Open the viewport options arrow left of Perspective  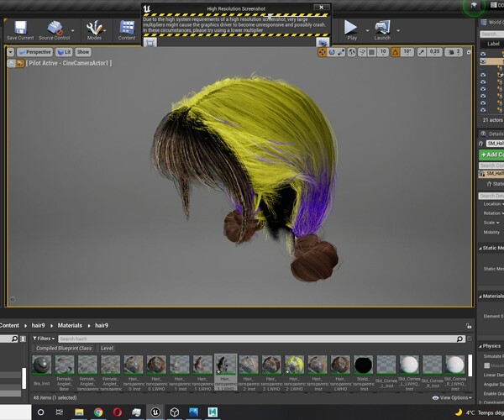pos(11,52)
